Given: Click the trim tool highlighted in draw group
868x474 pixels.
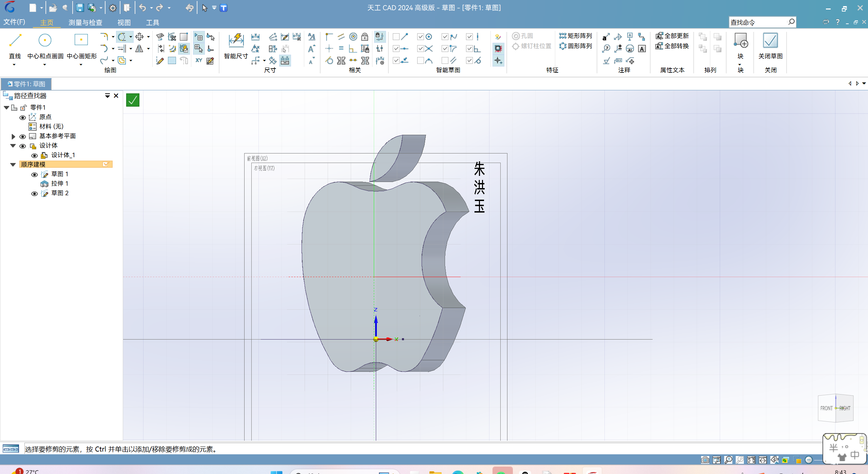Looking at the screenshot, I should click(122, 37).
